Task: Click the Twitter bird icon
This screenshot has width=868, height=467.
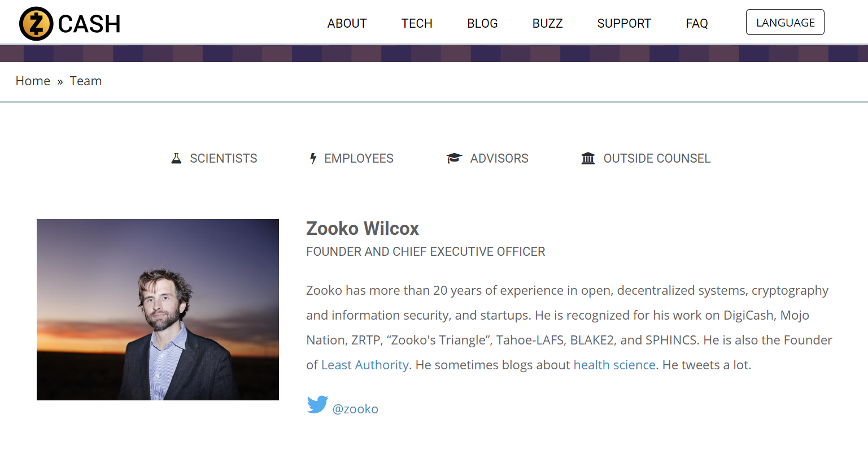Action: pyautogui.click(x=317, y=404)
